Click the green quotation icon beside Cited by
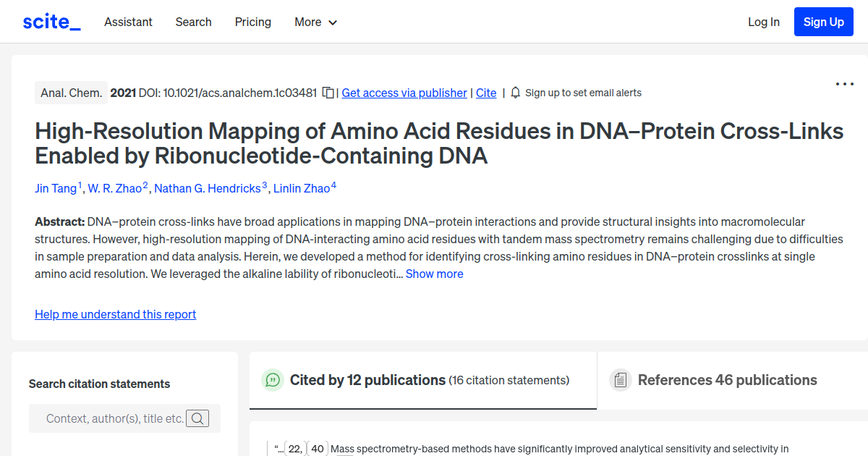 pyautogui.click(x=273, y=379)
